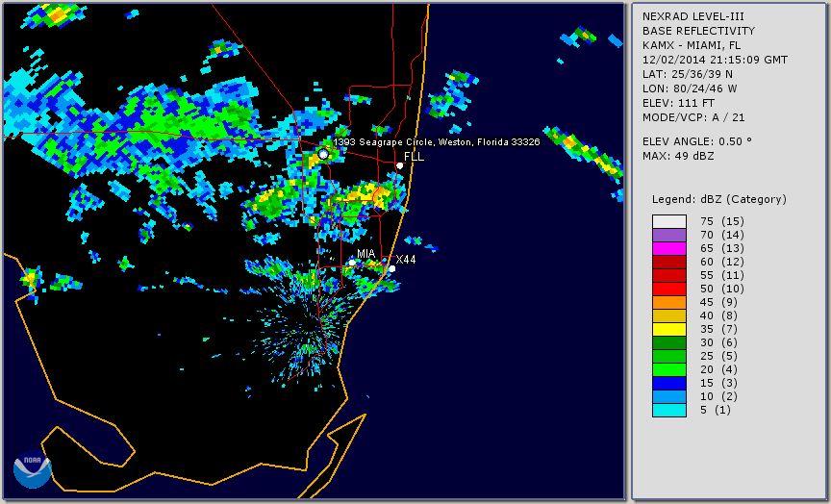
Task: Click the Seagrape Circle address marker
Action: 323,154
